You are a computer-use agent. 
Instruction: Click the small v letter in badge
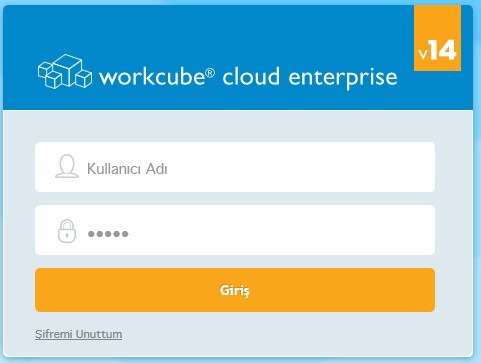pyautogui.click(x=423, y=54)
